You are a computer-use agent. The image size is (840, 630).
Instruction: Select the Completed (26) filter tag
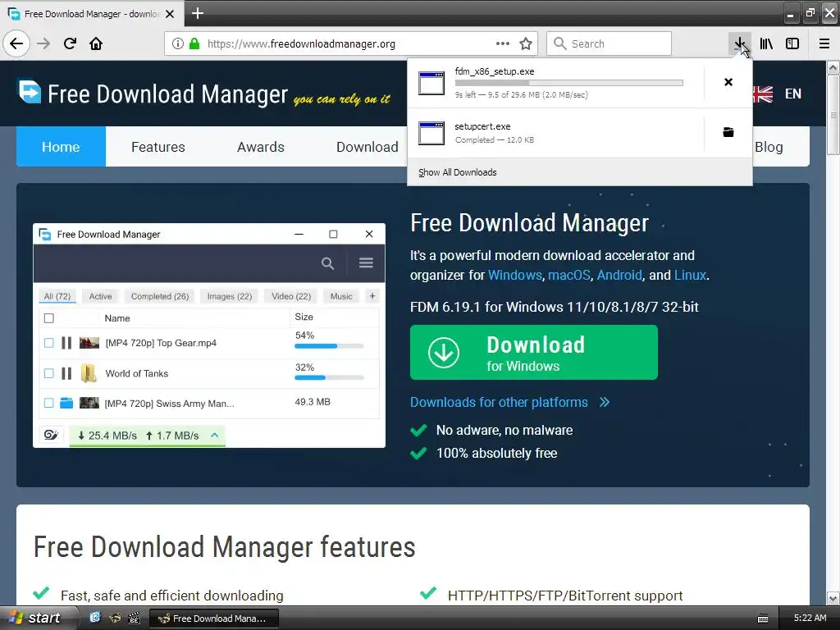click(160, 296)
